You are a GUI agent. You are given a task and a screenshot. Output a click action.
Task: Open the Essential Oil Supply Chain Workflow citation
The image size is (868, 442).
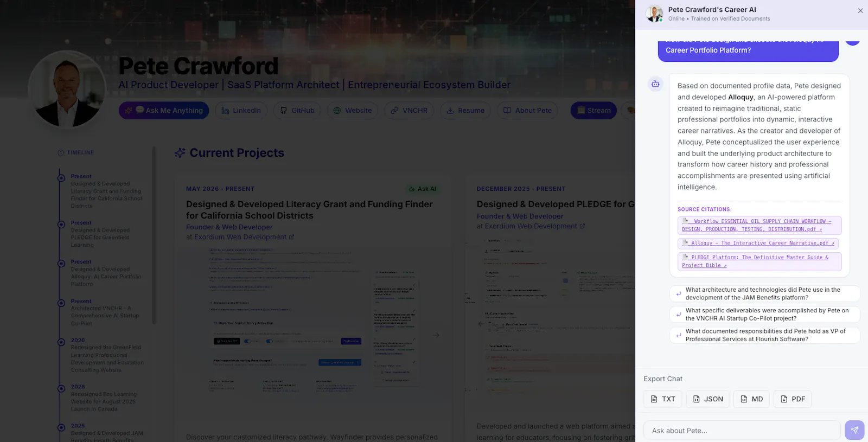[x=759, y=225]
